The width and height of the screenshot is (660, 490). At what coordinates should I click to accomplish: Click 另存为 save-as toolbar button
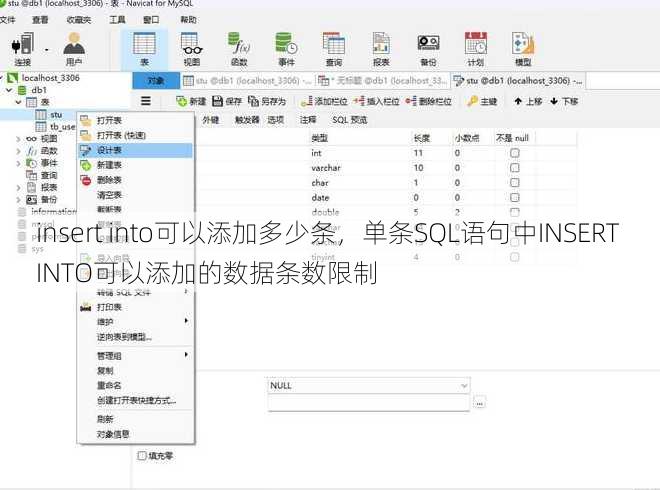point(267,101)
